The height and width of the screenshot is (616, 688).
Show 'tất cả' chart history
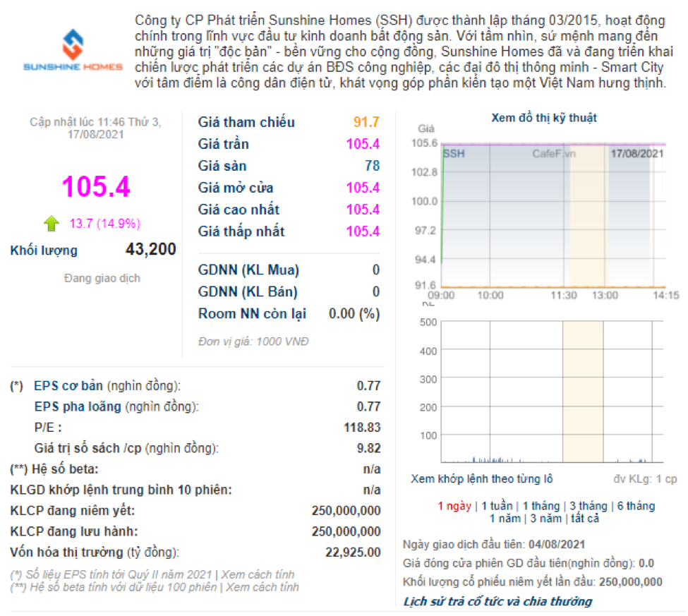(x=586, y=519)
